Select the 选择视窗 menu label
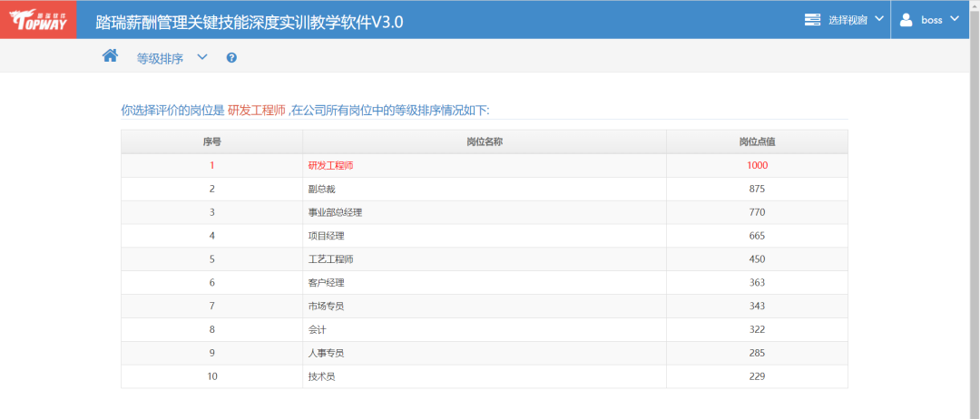Viewport: 980px width, 419px height. [x=848, y=20]
